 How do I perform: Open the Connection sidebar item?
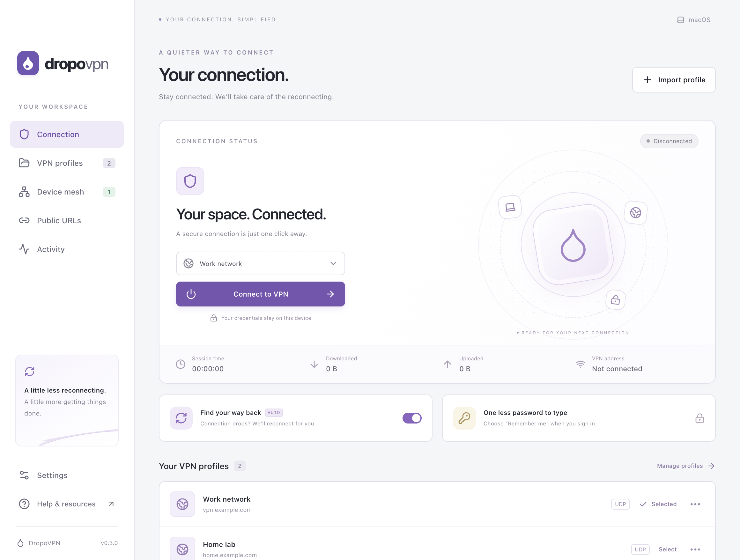pos(67,134)
